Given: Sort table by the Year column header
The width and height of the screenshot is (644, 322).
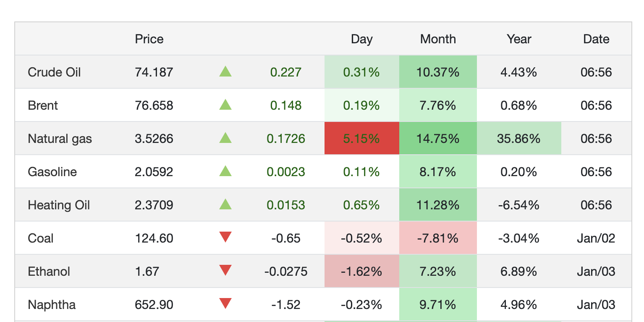Looking at the screenshot, I should [519, 39].
